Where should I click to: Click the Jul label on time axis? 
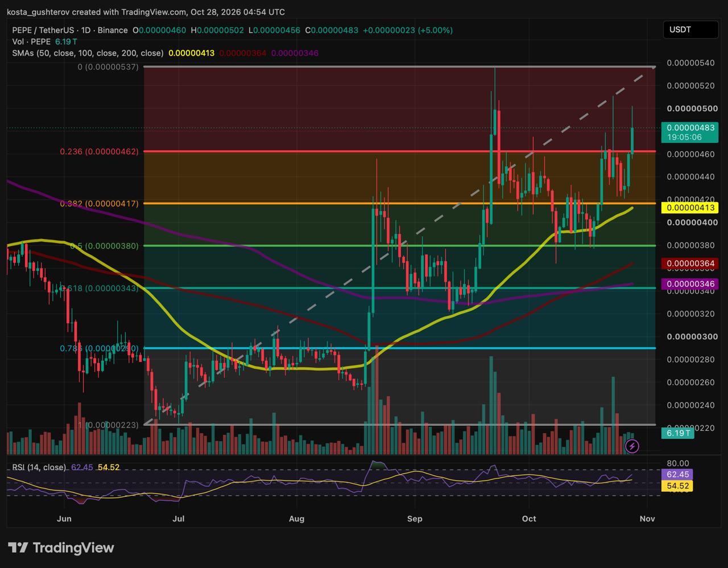(179, 518)
